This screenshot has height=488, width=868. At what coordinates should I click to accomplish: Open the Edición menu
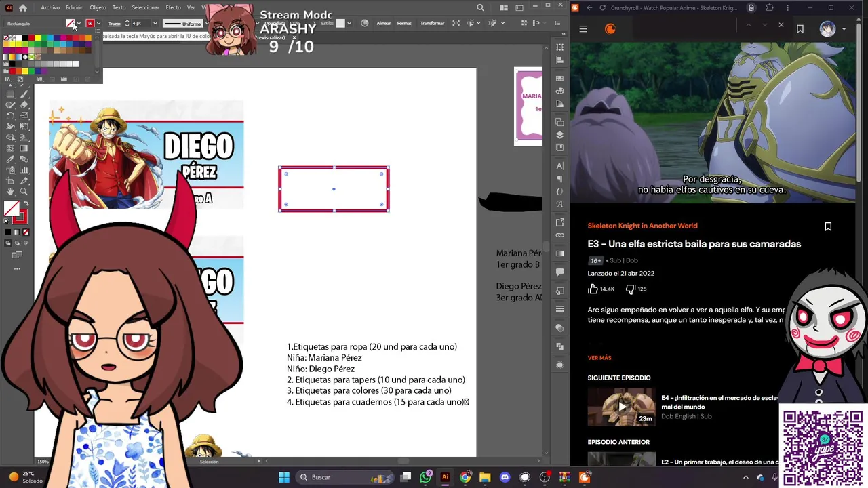75,8
